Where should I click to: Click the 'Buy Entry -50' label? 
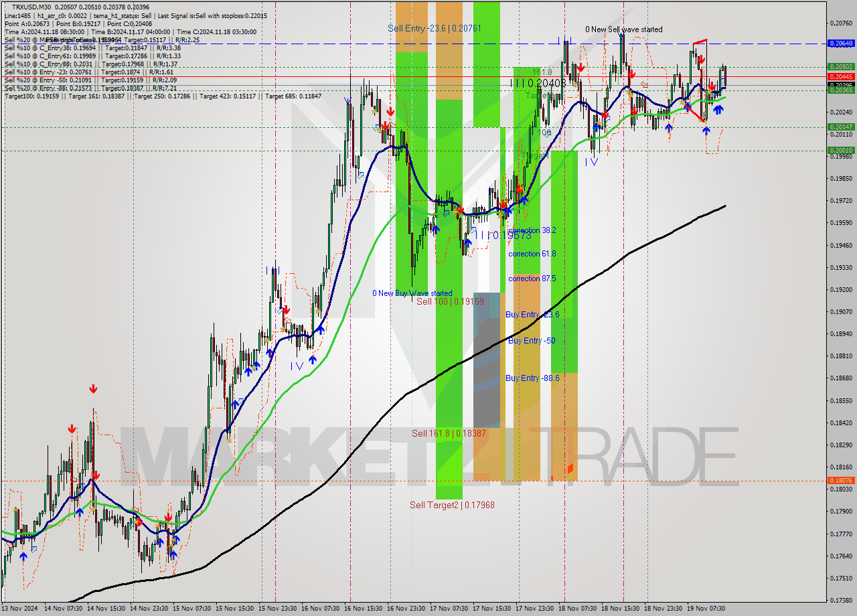coord(532,341)
